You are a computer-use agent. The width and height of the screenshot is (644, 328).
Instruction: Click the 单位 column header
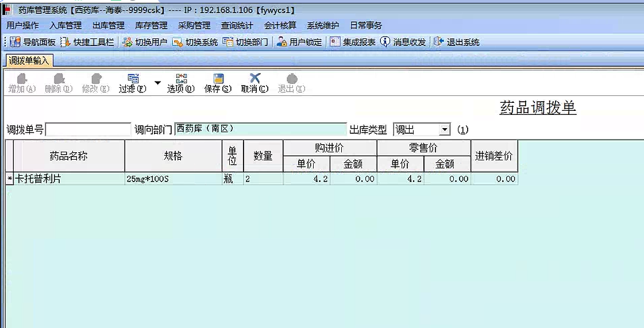point(233,156)
